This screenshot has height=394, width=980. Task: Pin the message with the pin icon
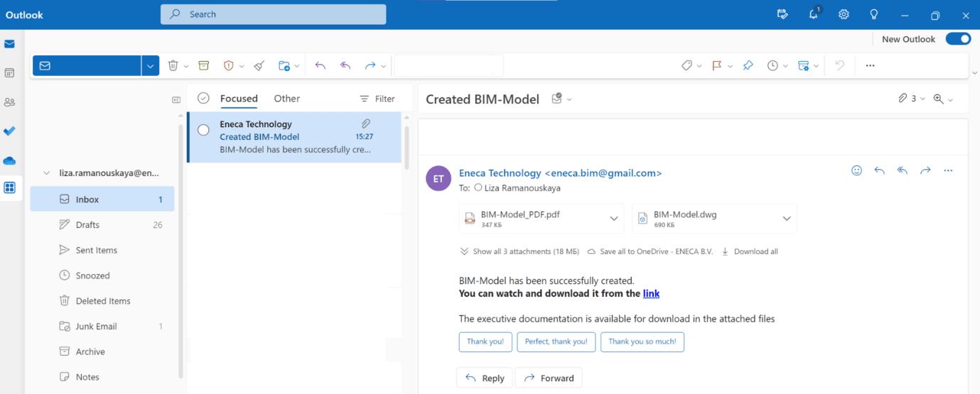pos(748,65)
